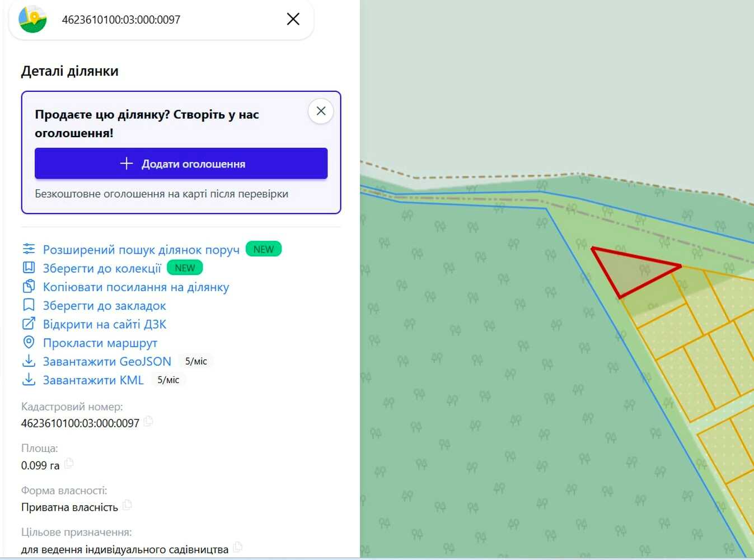The width and height of the screenshot is (754, 560).
Task: Click the route location pin icon
Action: click(x=29, y=342)
